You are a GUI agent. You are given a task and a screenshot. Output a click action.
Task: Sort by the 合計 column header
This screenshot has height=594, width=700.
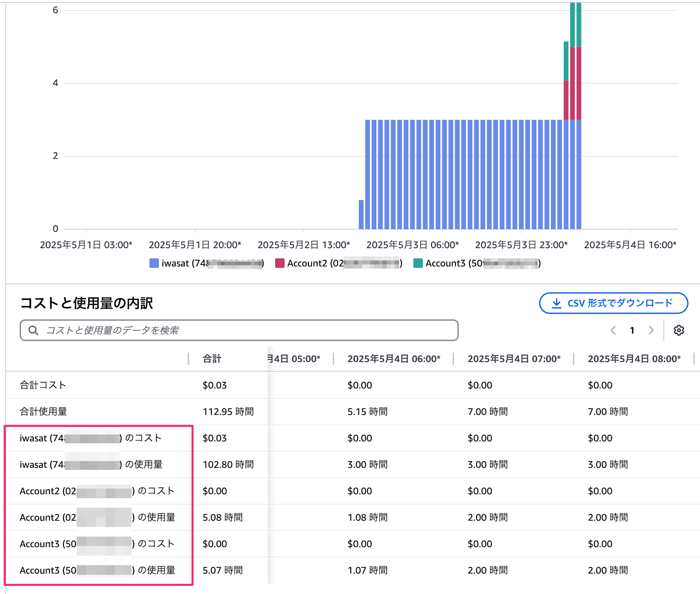212,359
